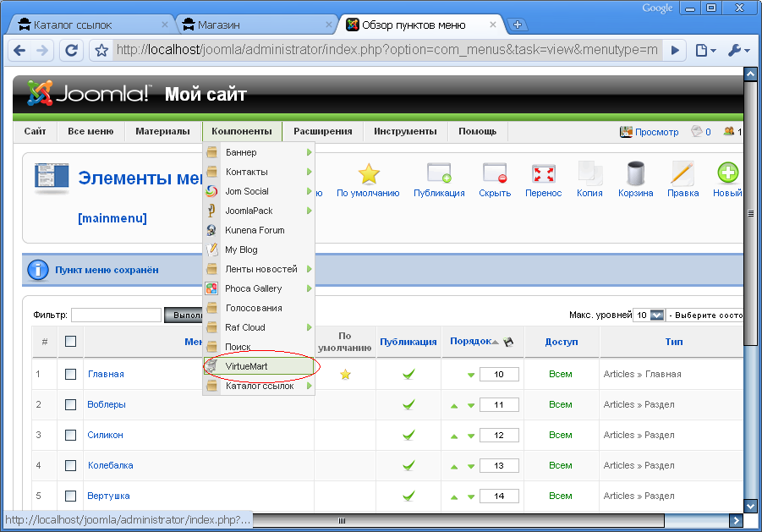
Task: Bookmark page with star icon
Action: tap(101, 50)
